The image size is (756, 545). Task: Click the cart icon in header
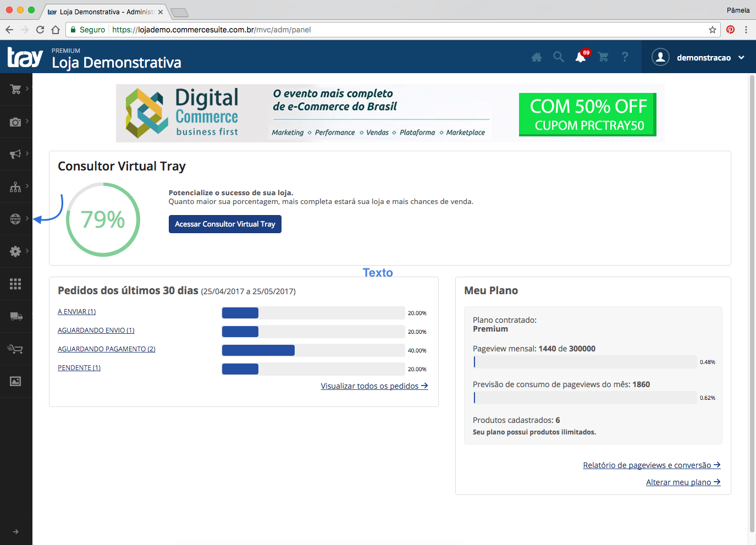(x=603, y=57)
